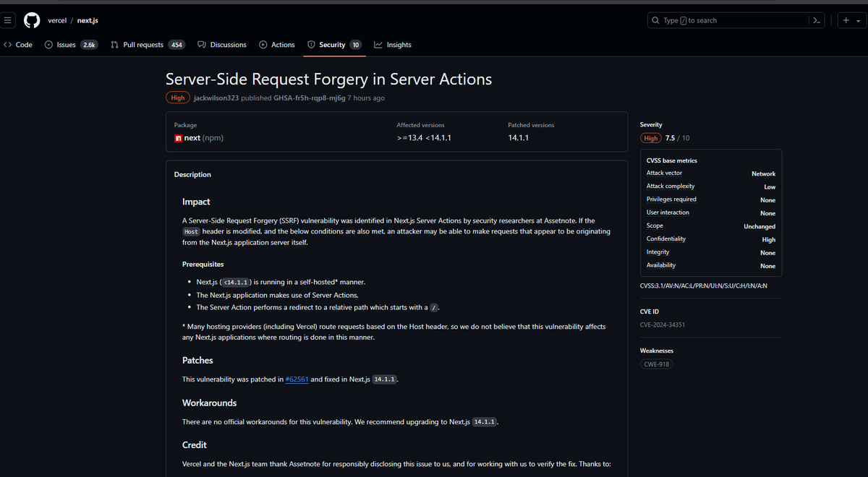
Task: Click the Pull requests branch icon
Action: pos(115,45)
